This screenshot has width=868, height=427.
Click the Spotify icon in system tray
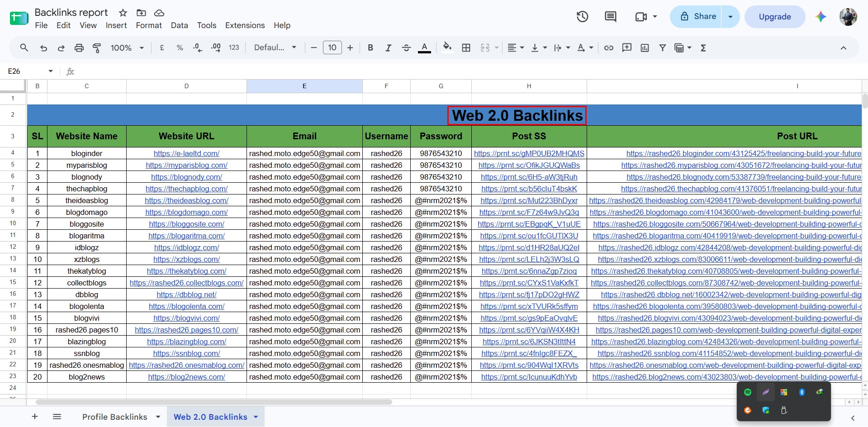pyautogui.click(x=748, y=392)
